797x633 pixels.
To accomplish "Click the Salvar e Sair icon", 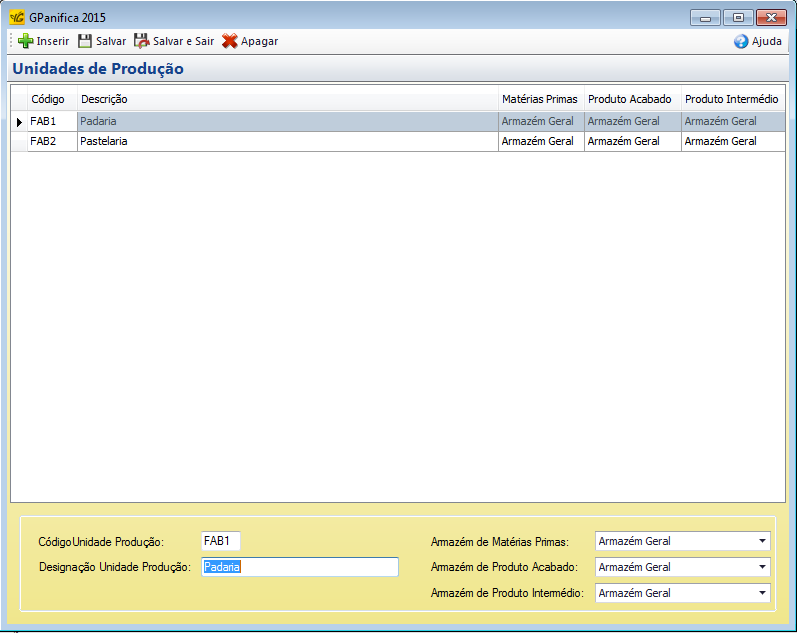I will point(142,41).
